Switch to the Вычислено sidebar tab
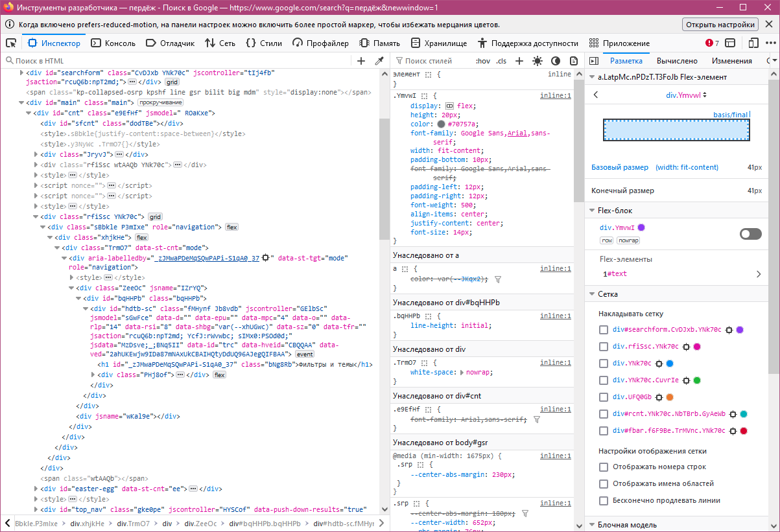The width and height of the screenshot is (780, 532). [677, 61]
